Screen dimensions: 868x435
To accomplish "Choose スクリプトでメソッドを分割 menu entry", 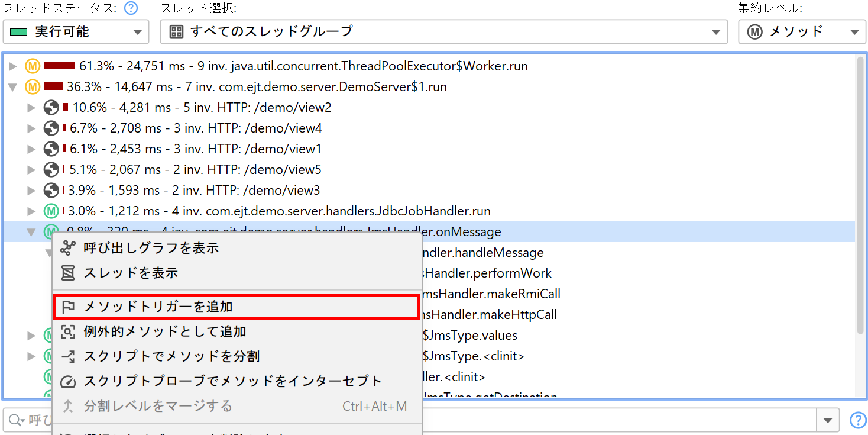I will tap(171, 356).
